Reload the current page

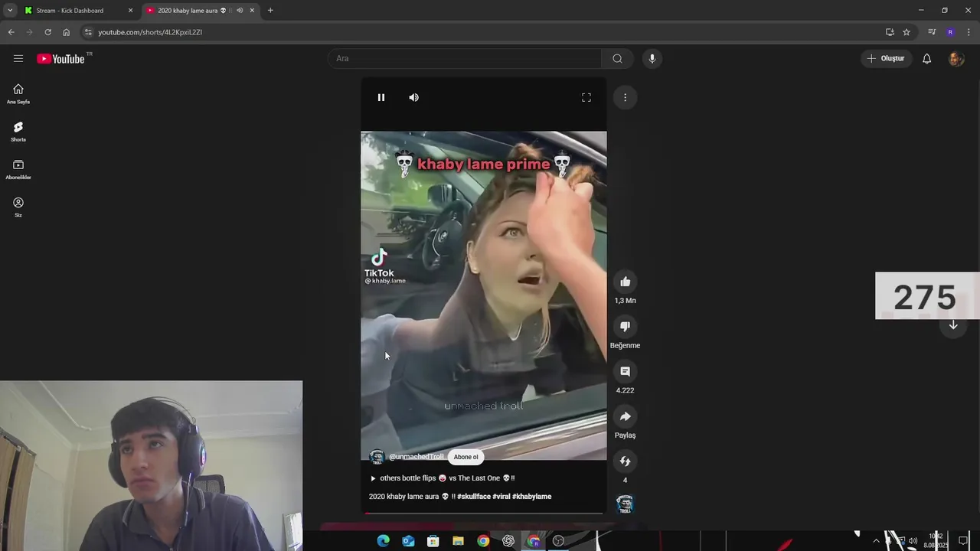point(47,32)
